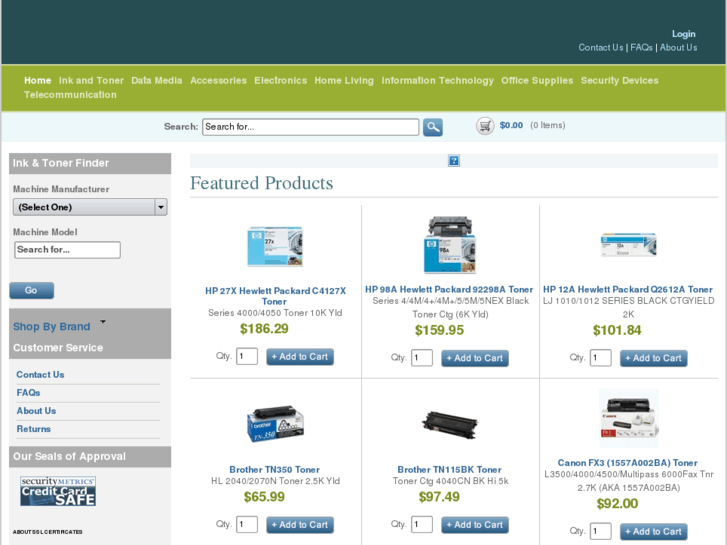This screenshot has height=545, width=727.
Task: Add the Brother TN350 toner to cart
Action: coord(300,525)
